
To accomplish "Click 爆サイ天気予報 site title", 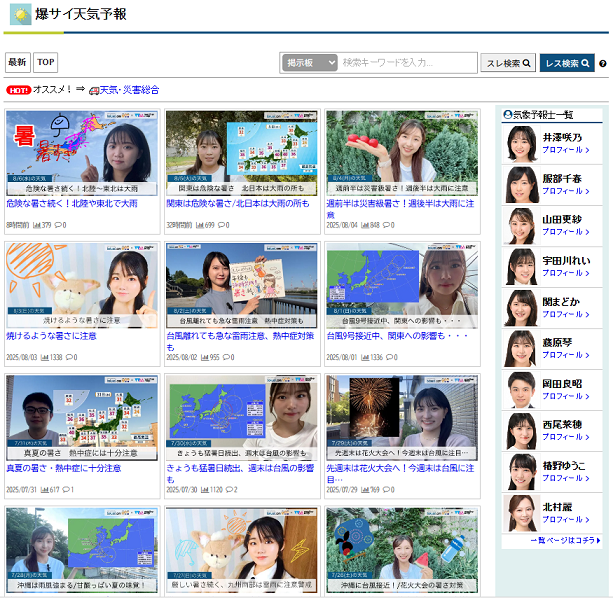I will 81,14.
